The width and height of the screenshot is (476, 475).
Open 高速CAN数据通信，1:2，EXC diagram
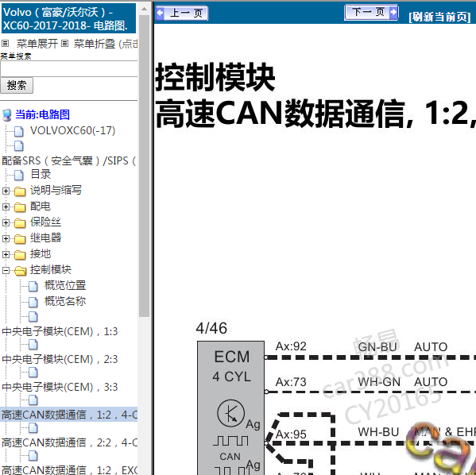click(69, 470)
